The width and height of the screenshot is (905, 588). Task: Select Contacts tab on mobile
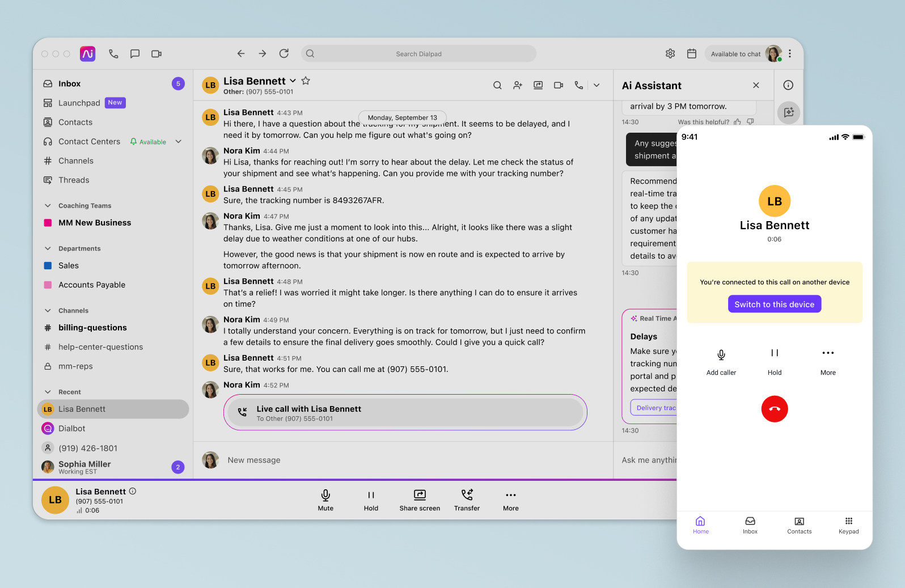click(799, 525)
